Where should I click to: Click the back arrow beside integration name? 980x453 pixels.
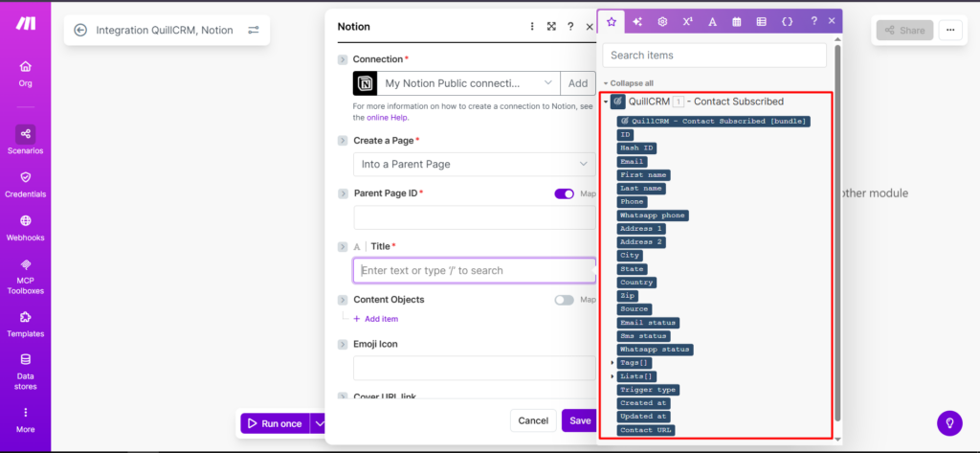pos(79,31)
